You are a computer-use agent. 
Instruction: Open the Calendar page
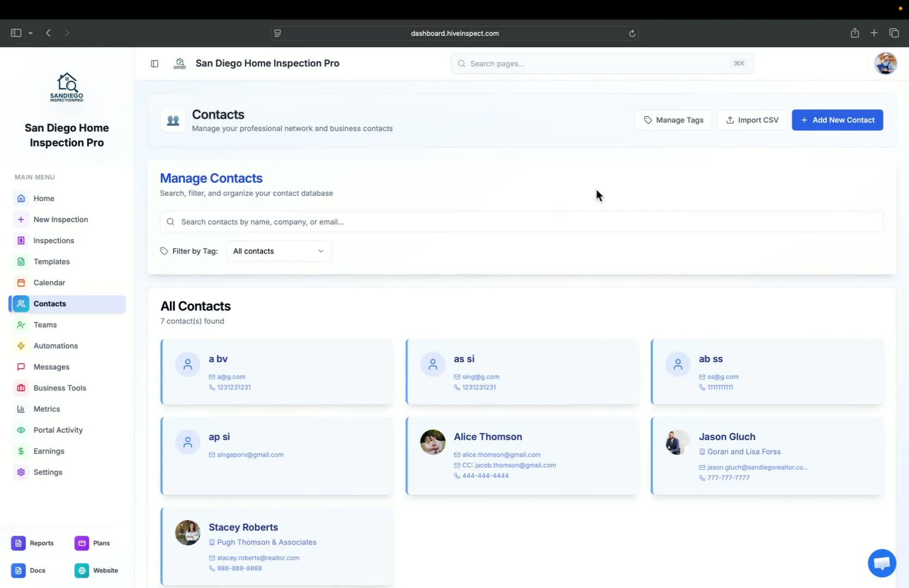pyautogui.click(x=66, y=283)
